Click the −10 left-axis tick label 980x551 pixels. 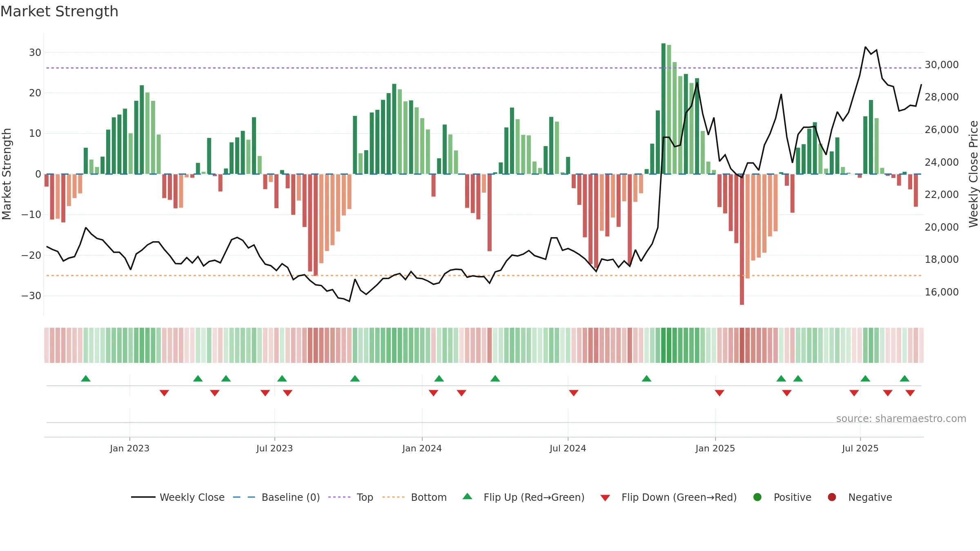pyautogui.click(x=31, y=214)
